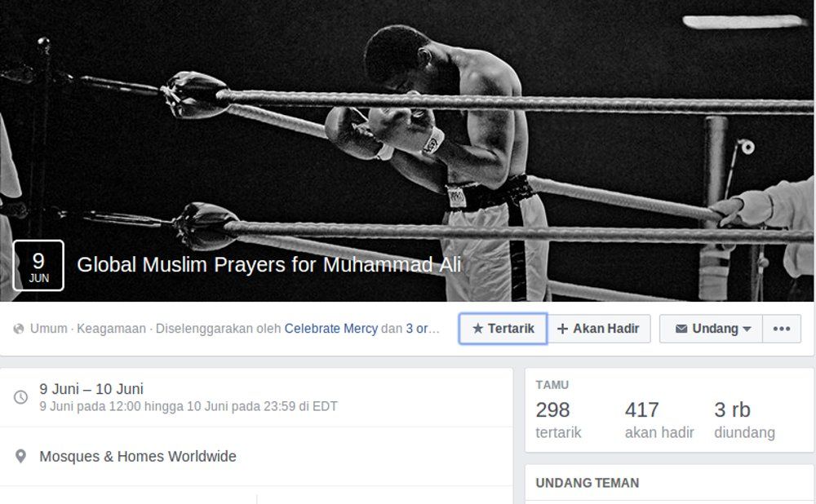Click the envelope icon in Undang button
816x504 pixels.
(x=681, y=329)
